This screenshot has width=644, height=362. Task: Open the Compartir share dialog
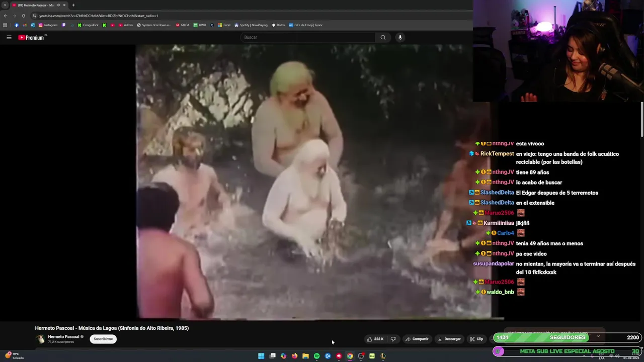click(417, 339)
